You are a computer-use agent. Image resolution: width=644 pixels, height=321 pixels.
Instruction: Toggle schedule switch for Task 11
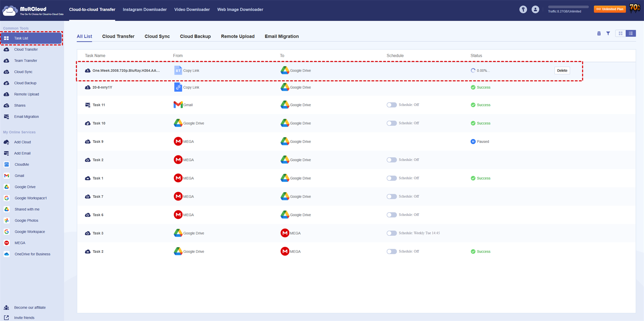point(391,105)
